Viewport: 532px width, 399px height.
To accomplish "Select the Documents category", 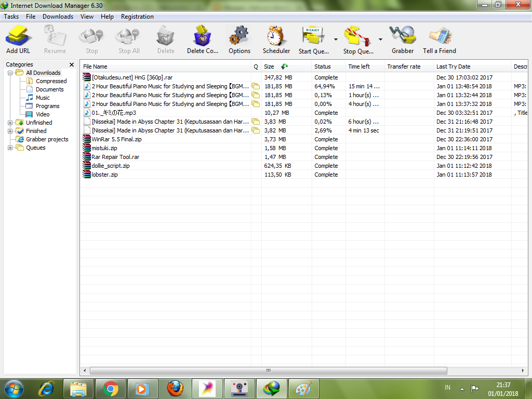I will (x=49, y=89).
